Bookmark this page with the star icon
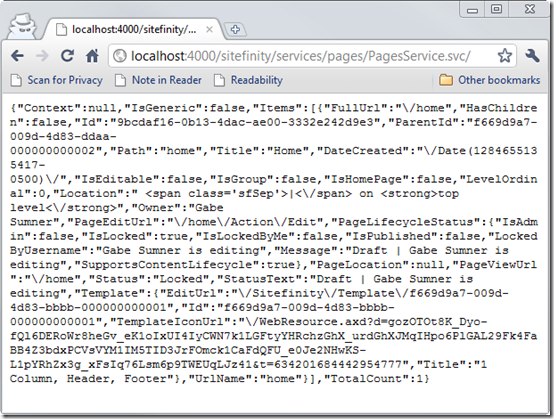 pyautogui.click(x=505, y=56)
